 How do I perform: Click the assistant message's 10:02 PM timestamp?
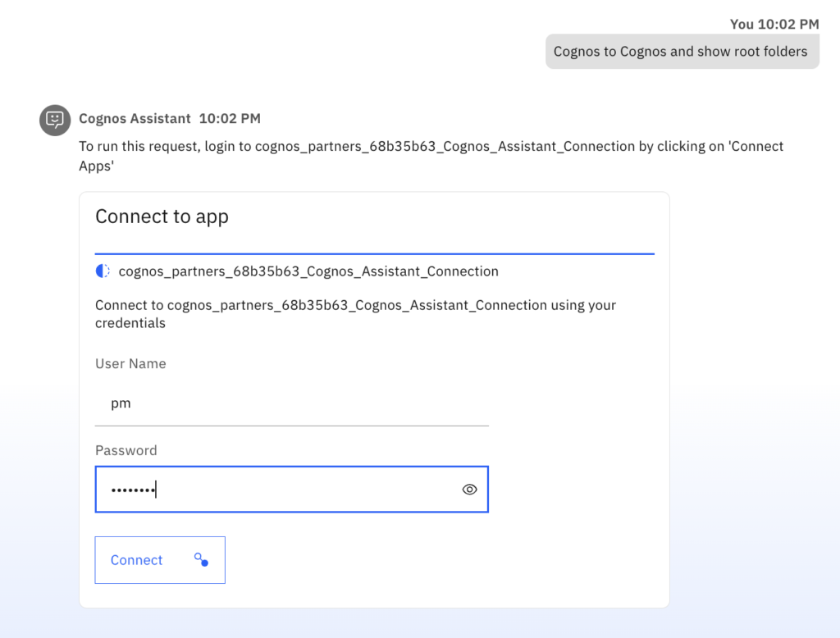[230, 119]
